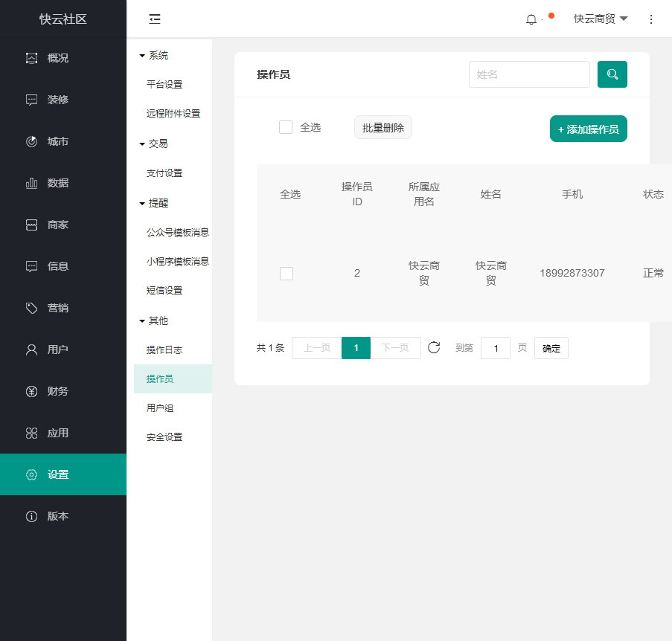Open 概况 overview in sidebar

[x=57, y=58]
